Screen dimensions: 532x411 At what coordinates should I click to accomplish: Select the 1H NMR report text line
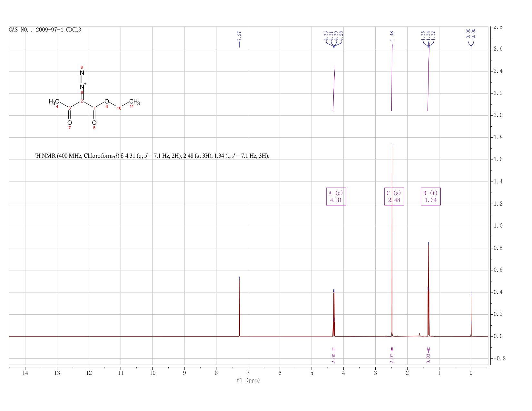152,156
